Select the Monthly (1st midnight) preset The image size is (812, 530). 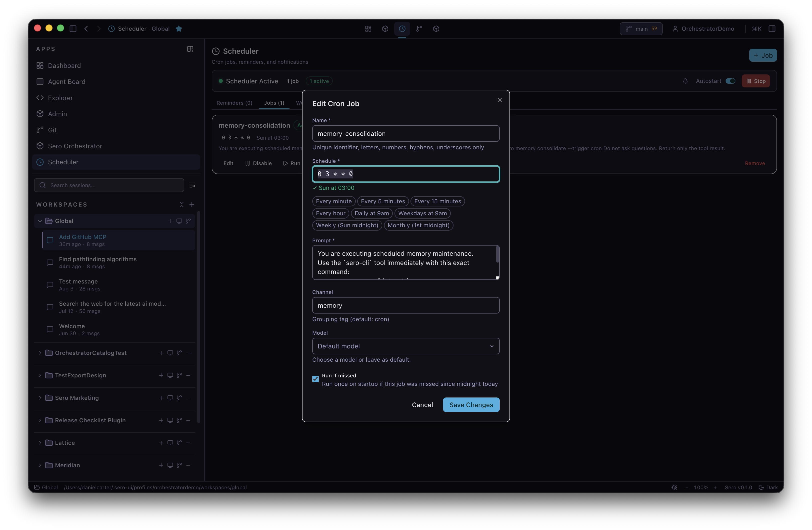click(418, 225)
